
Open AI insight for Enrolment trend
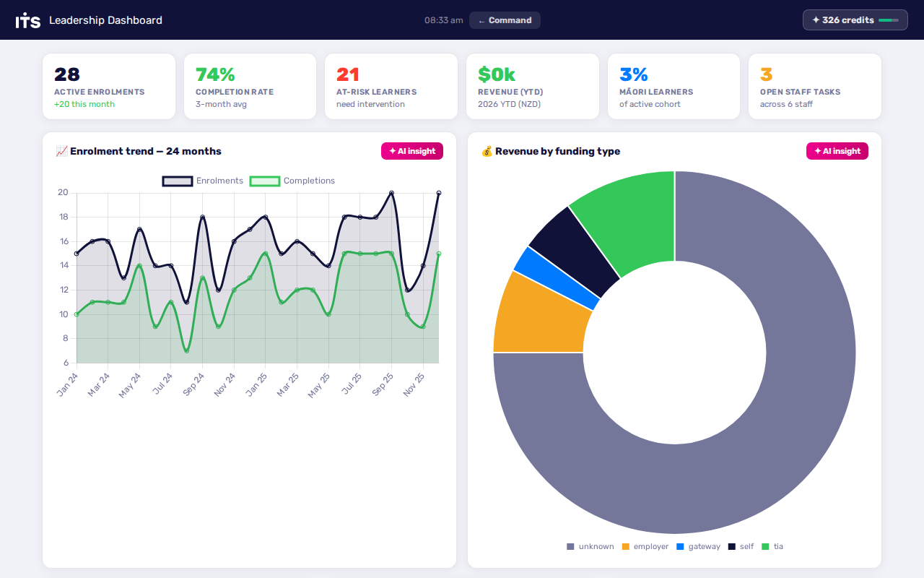click(x=412, y=151)
